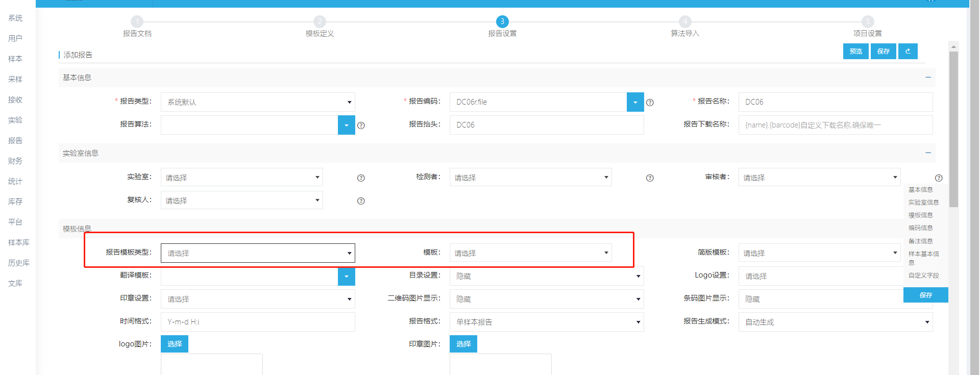Open the 模板 dropdown

531,253
